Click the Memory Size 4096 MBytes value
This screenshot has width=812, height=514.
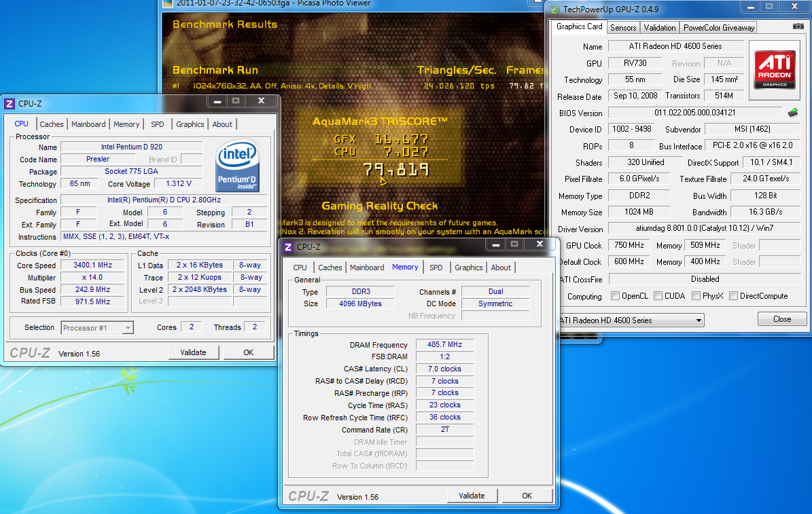click(x=360, y=304)
